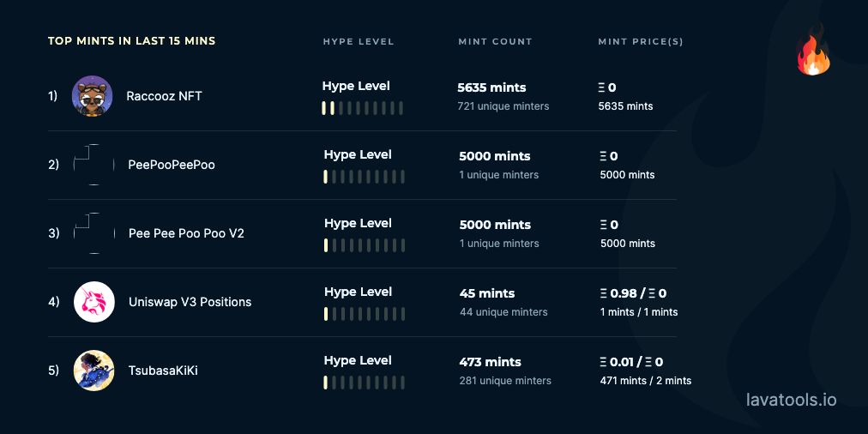Click '281 unique minters' text
The height and width of the screenshot is (434, 868).
point(505,380)
